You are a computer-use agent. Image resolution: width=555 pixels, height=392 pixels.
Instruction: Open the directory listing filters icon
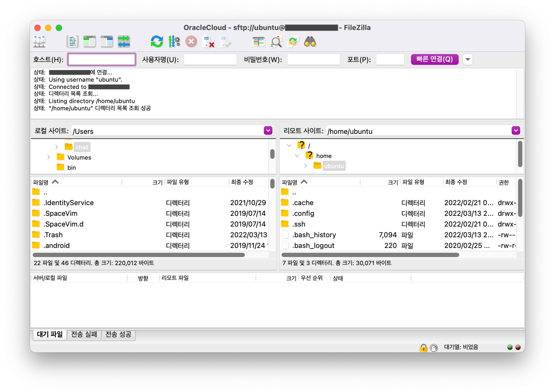[x=259, y=42]
